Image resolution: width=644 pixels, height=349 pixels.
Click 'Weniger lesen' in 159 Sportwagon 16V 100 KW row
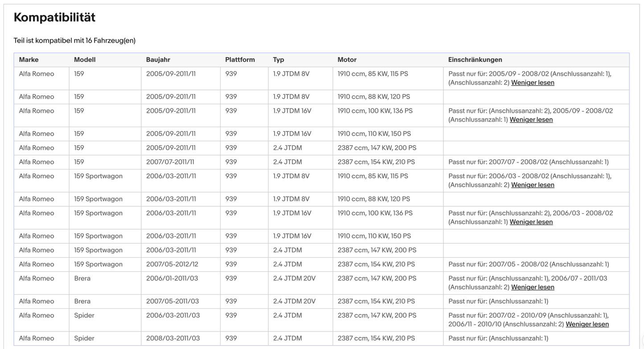531,222
